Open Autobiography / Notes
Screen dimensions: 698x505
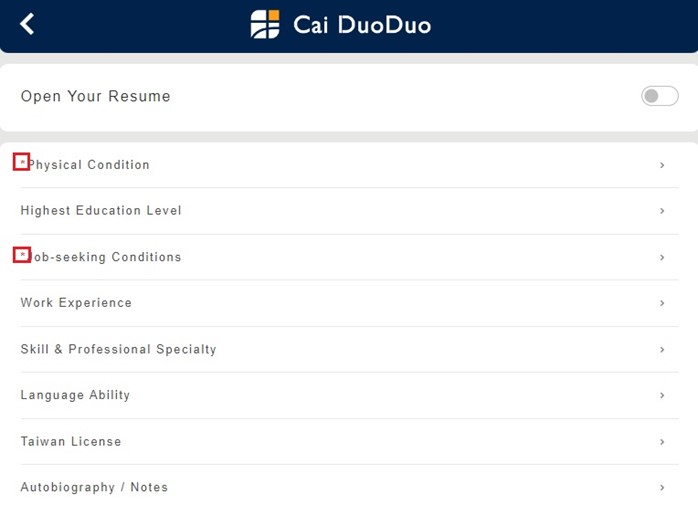point(94,487)
